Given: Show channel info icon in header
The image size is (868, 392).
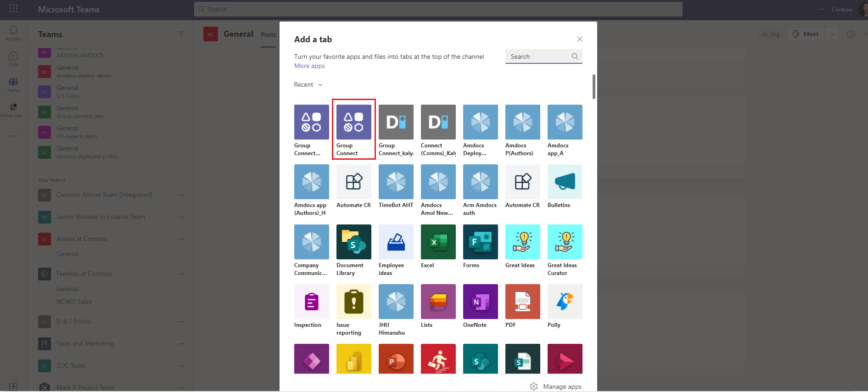Looking at the screenshot, I should 851,34.
